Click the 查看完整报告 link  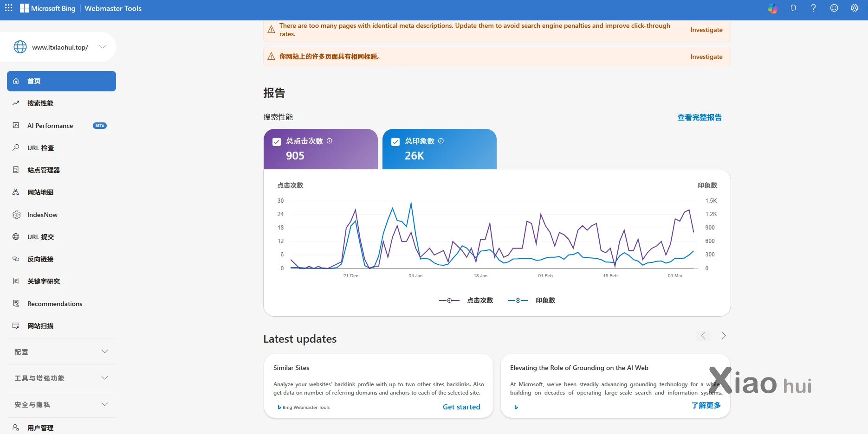pyautogui.click(x=699, y=117)
